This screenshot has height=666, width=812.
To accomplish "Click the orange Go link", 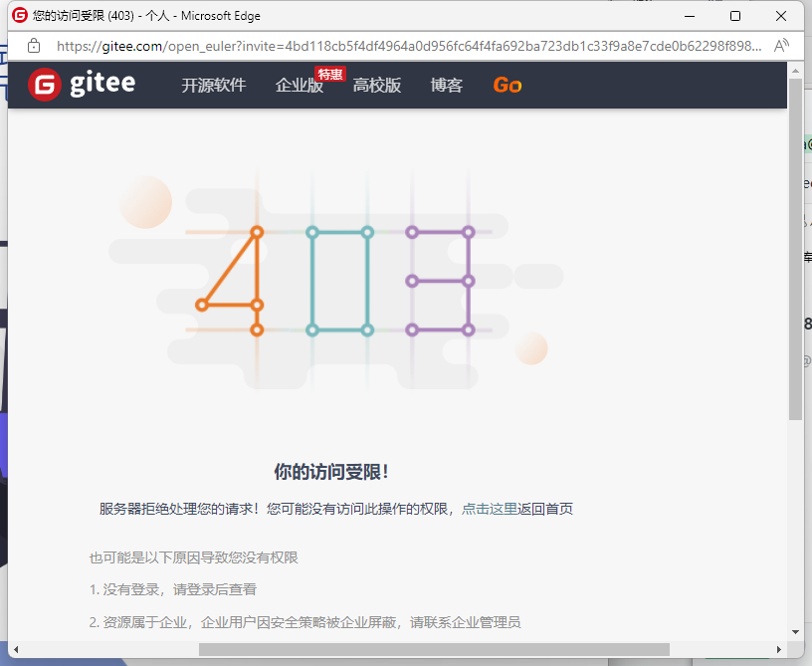I will [507, 86].
